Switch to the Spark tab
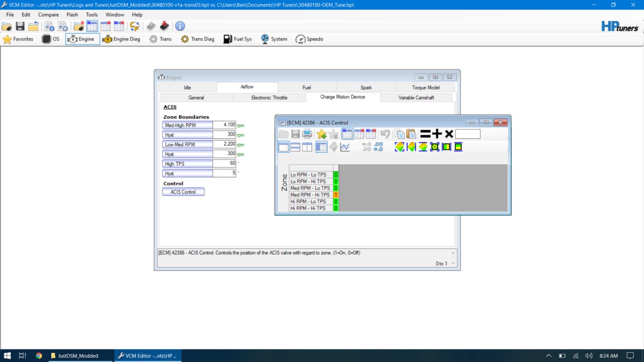The image size is (644, 362). (x=366, y=87)
